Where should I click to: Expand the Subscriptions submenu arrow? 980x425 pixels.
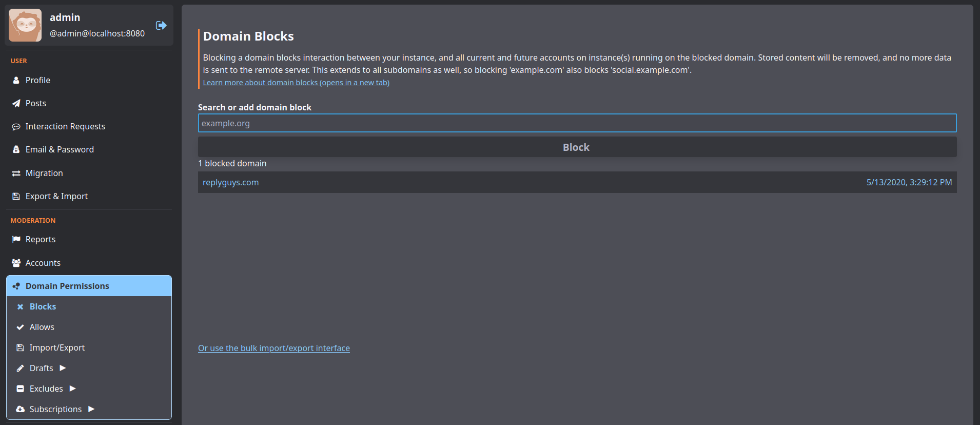(91, 409)
